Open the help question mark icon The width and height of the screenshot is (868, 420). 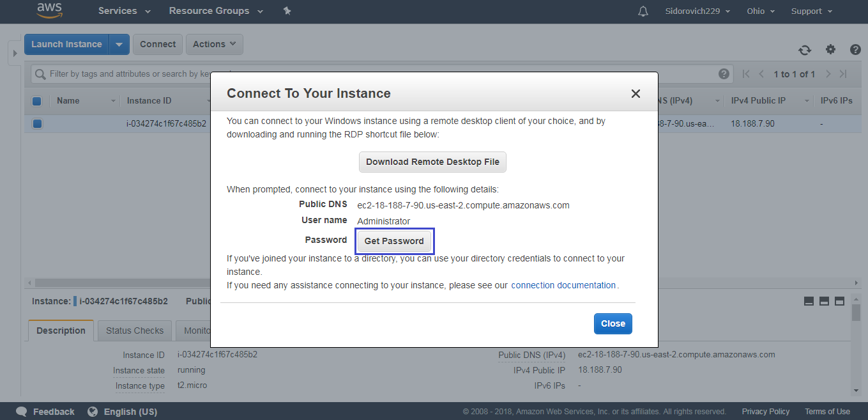coord(856,49)
